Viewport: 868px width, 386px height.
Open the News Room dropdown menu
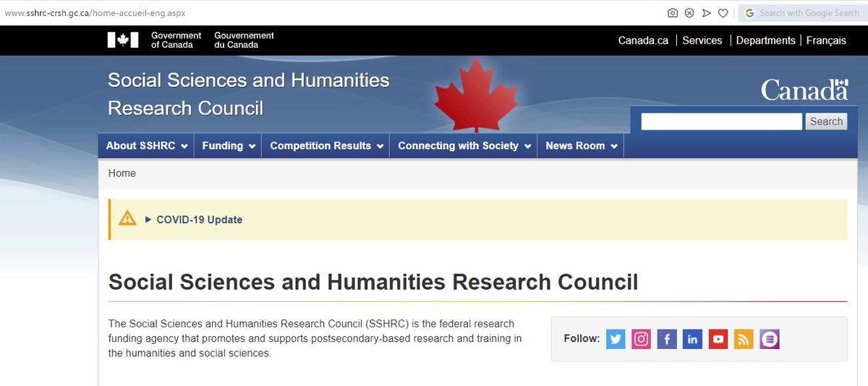[x=581, y=146]
